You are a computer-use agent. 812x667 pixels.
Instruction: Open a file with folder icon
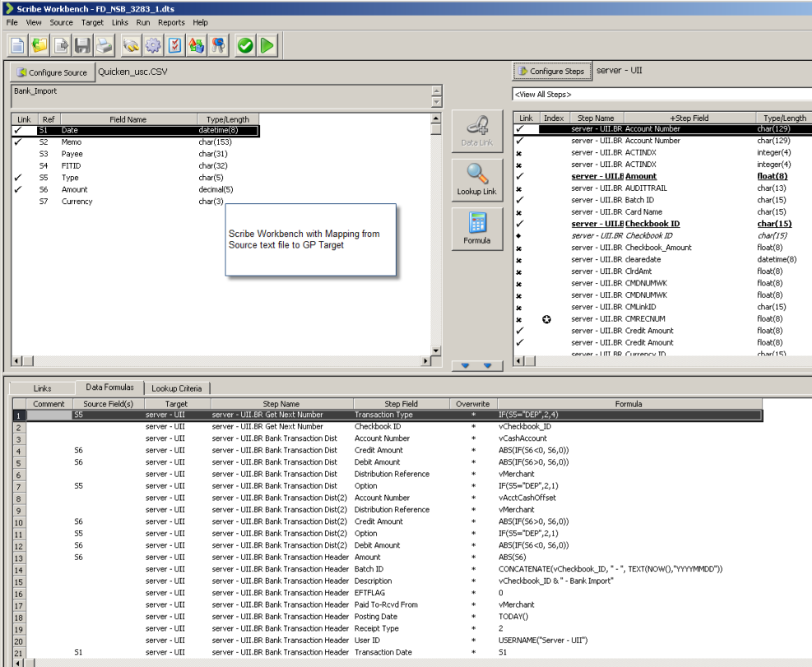pyautogui.click(x=39, y=45)
